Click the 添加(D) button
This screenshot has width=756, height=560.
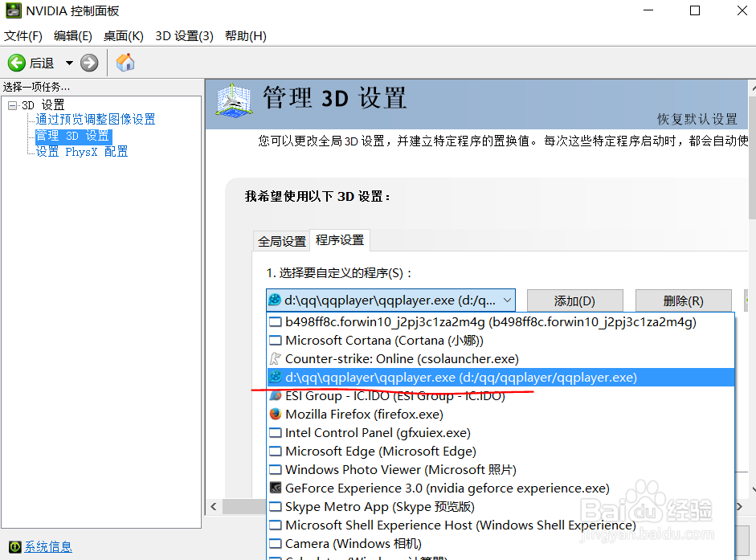[574, 301]
